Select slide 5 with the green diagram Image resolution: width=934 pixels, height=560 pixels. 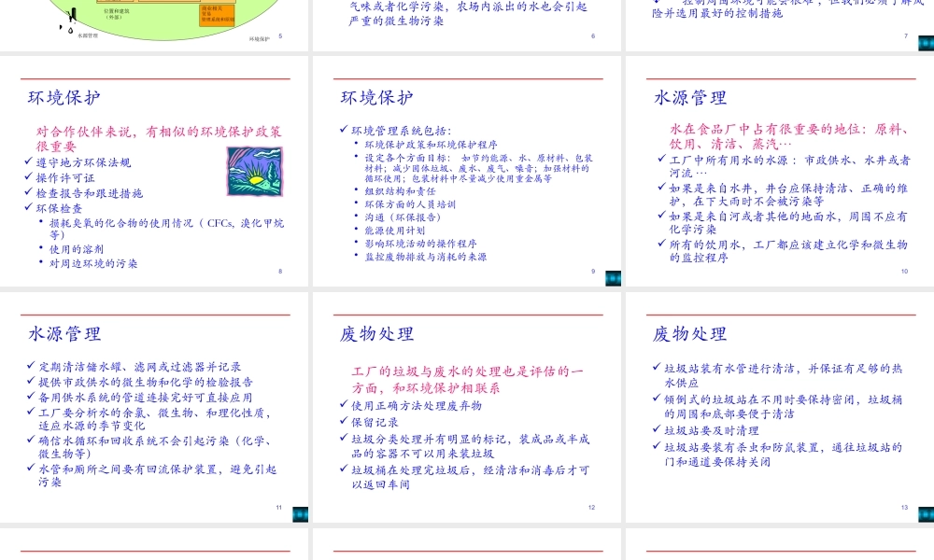[154, 25]
